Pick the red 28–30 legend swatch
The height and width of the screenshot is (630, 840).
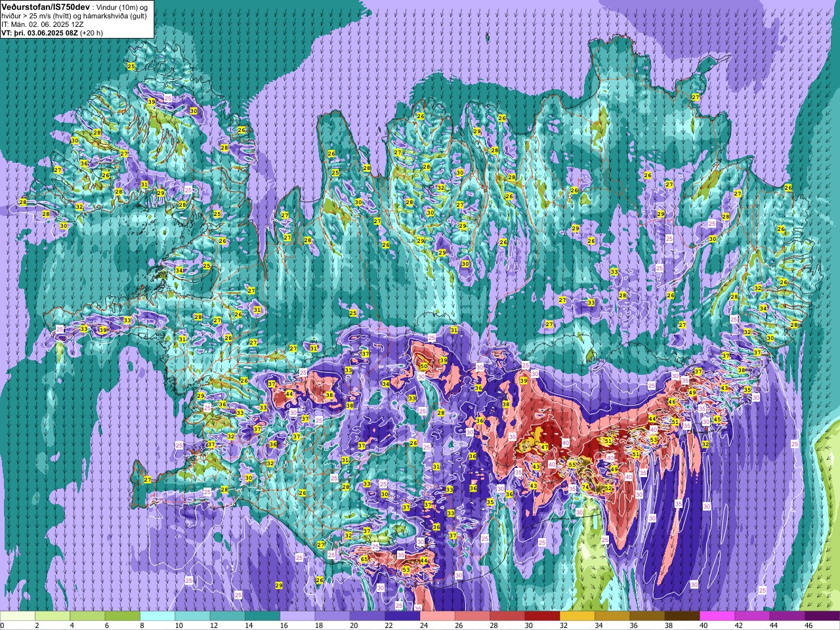[x=507, y=616]
